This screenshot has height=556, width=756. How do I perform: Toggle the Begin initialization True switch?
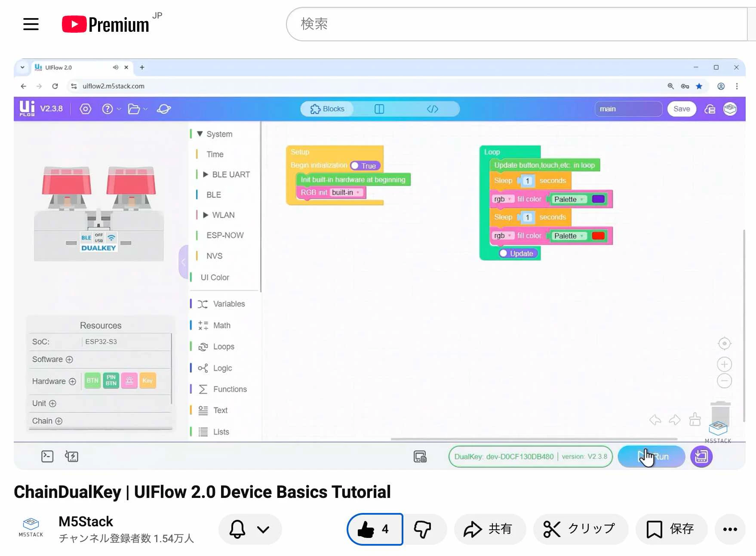[x=365, y=166]
